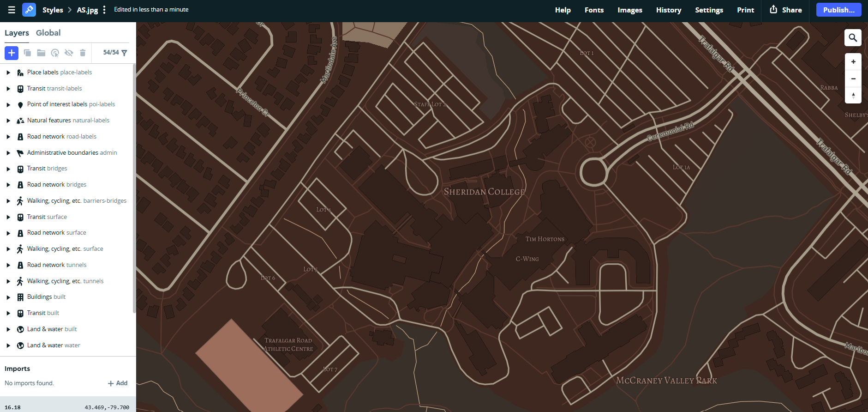Image resolution: width=868 pixels, height=412 pixels.
Task: Click the delete layers trash icon
Action: [83, 53]
